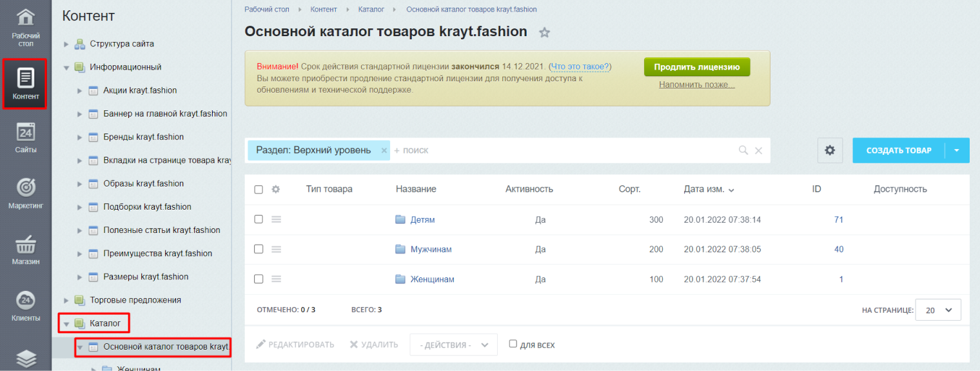Open column settings gear in table header
The image size is (980, 371).
click(x=276, y=189)
